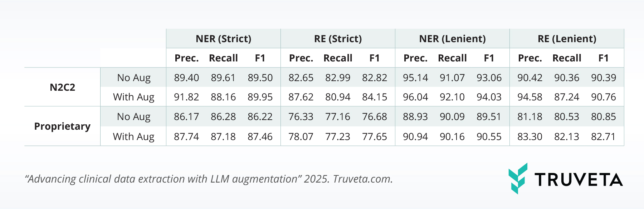644x209 pixels.
Task: Select the F1 header under RE (Strict)
Action: click(375, 58)
